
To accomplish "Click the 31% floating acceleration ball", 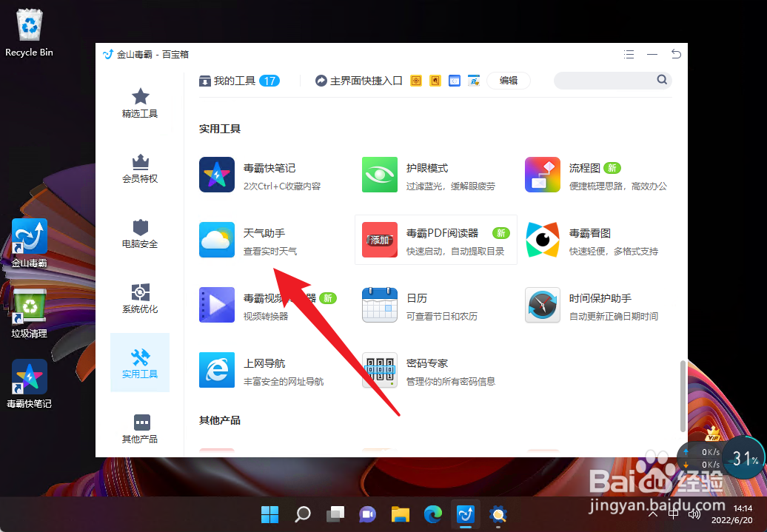I will 743,458.
